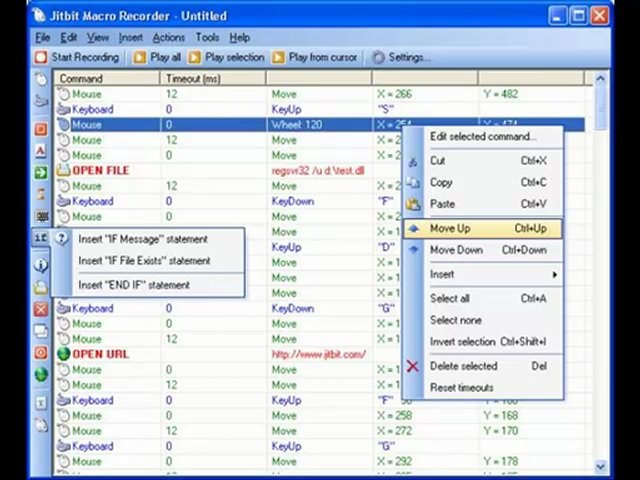Click the blue info sidebar icon
Image resolution: width=640 pixels, height=480 pixels.
point(41,265)
